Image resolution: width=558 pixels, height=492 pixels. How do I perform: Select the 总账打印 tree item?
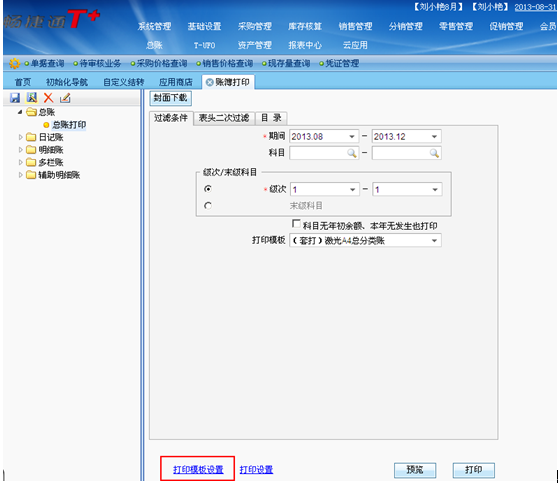click(x=69, y=125)
